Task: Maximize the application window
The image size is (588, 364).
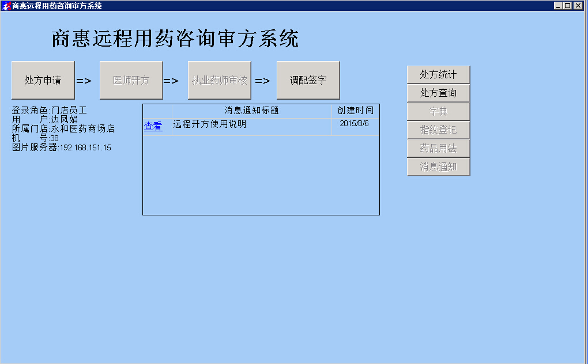Action: tap(568, 6)
